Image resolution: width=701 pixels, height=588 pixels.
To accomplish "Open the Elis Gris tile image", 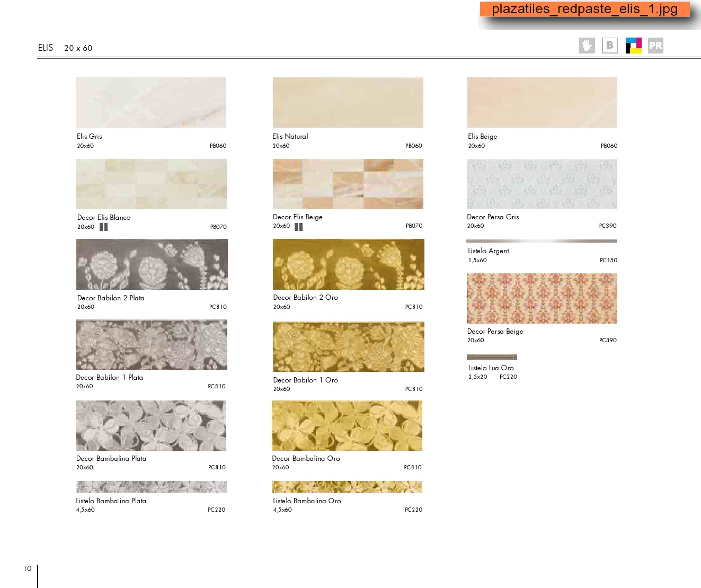I will [x=151, y=102].
